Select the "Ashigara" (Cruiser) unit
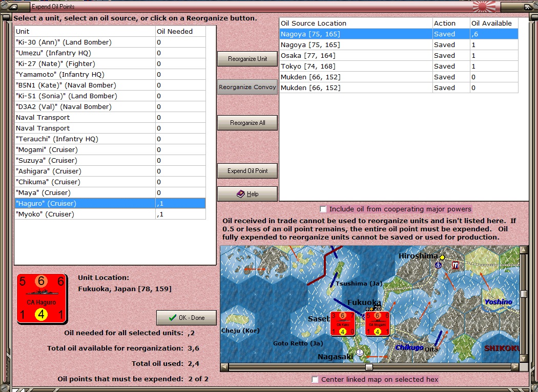Viewport: 538px width, 392px height. click(110, 171)
